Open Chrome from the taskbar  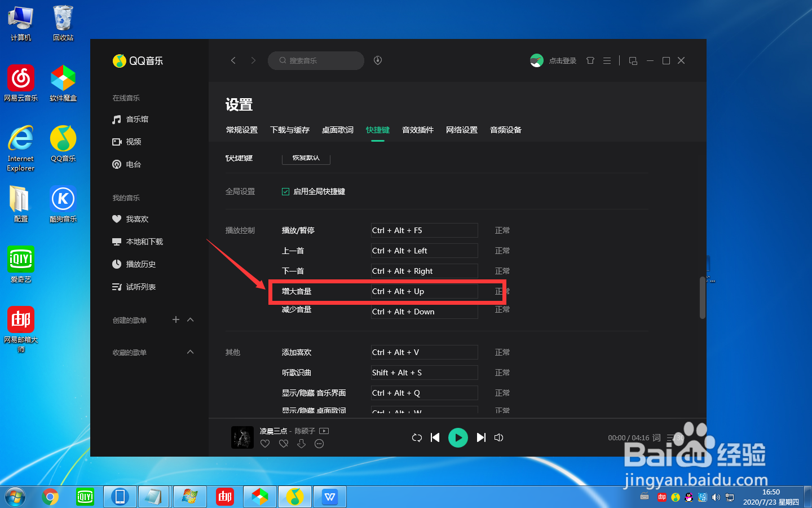pos(50,497)
